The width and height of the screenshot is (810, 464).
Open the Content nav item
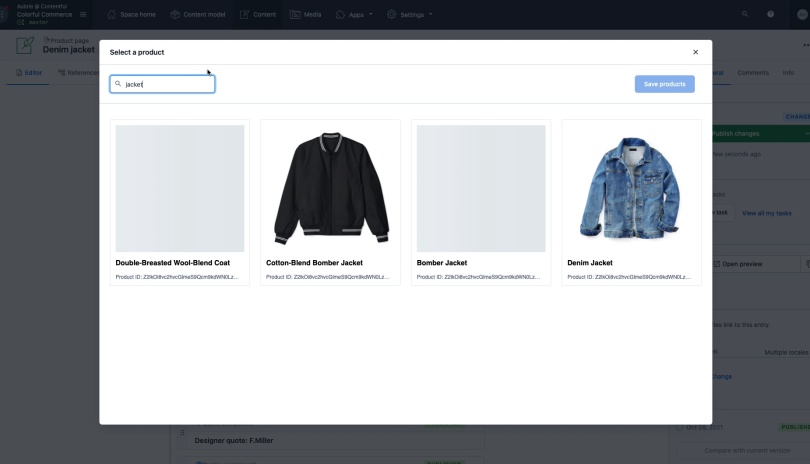point(258,14)
